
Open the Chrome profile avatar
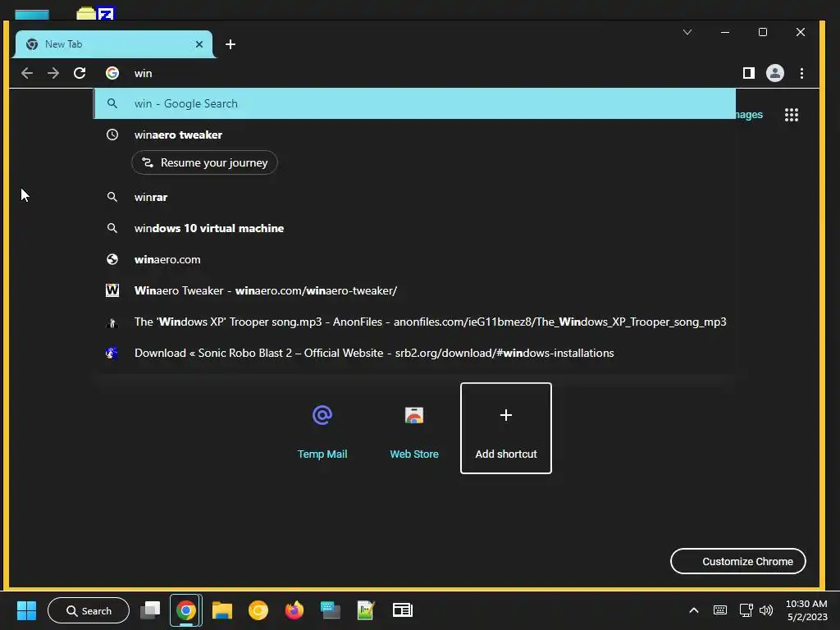774,73
